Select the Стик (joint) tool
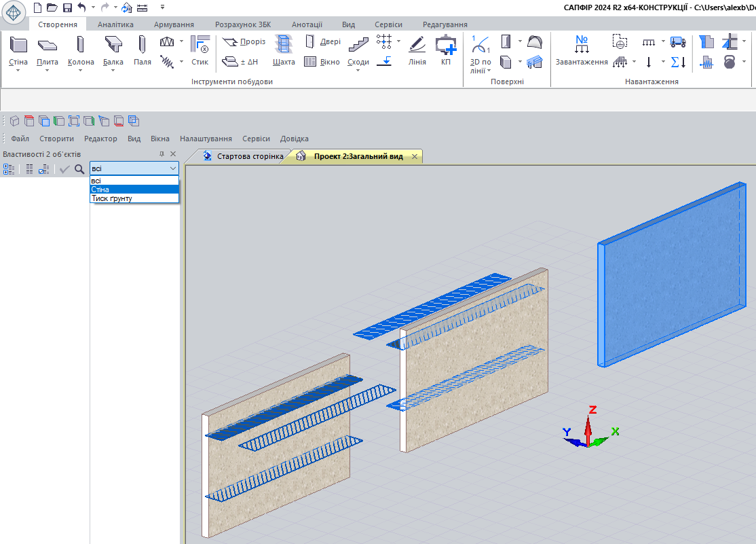The width and height of the screenshot is (756, 544). [x=200, y=51]
